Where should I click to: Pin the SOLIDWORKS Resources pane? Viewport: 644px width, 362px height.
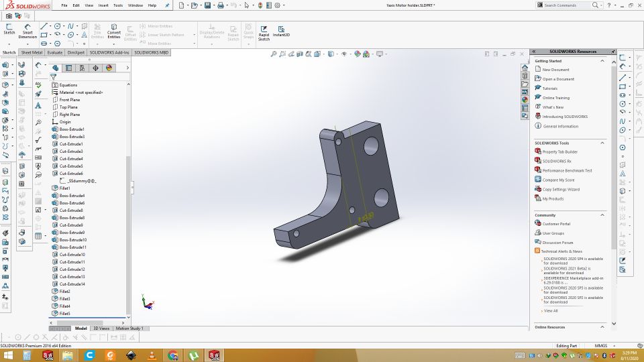(x=612, y=52)
